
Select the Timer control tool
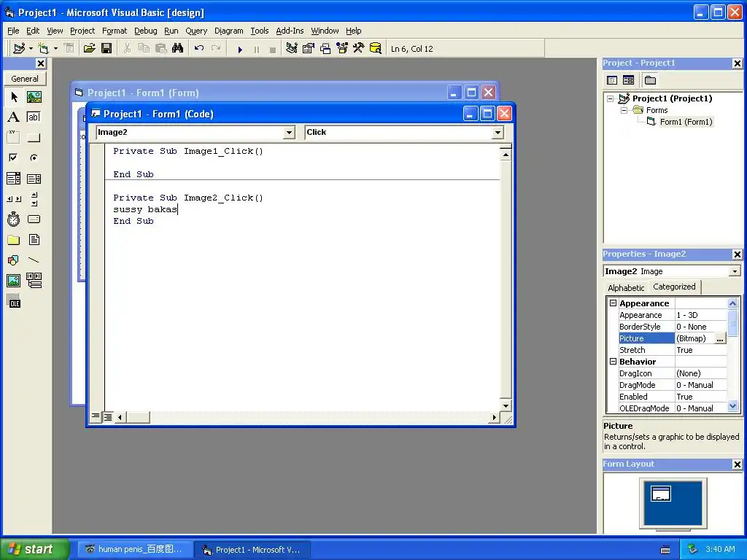(14, 219)
